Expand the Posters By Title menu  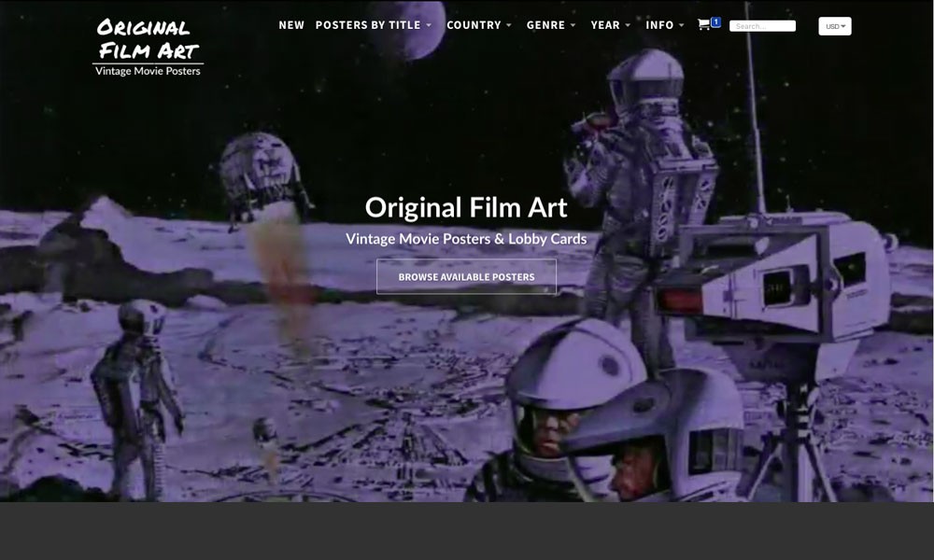coord(368,25)
